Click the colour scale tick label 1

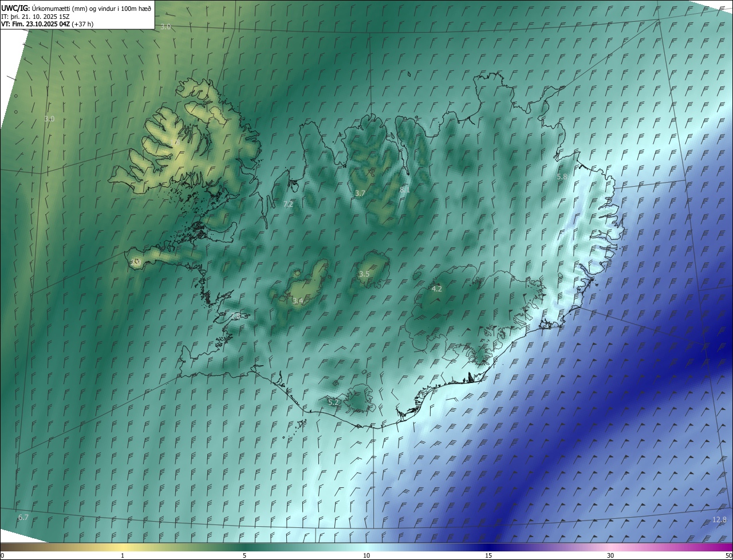point(123,555)
